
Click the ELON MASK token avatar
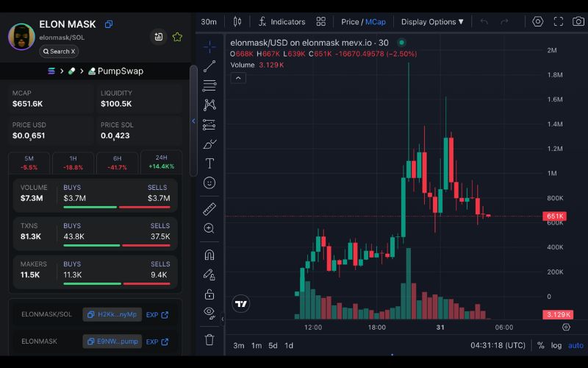pos(21,37)
